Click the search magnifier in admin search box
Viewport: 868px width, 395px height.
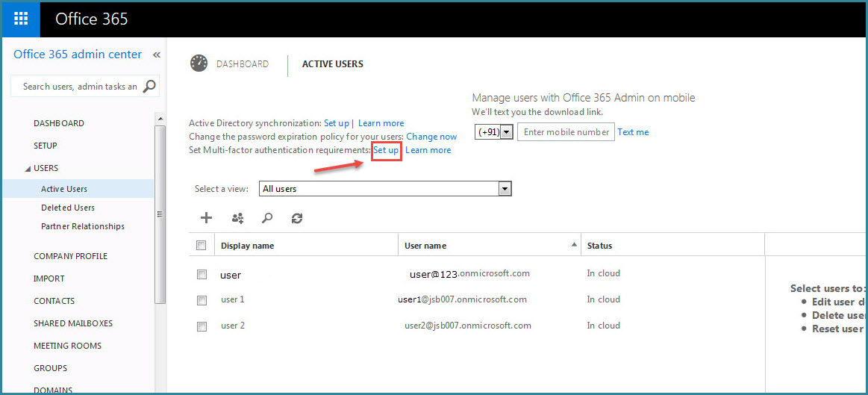(x=149, y=87)
